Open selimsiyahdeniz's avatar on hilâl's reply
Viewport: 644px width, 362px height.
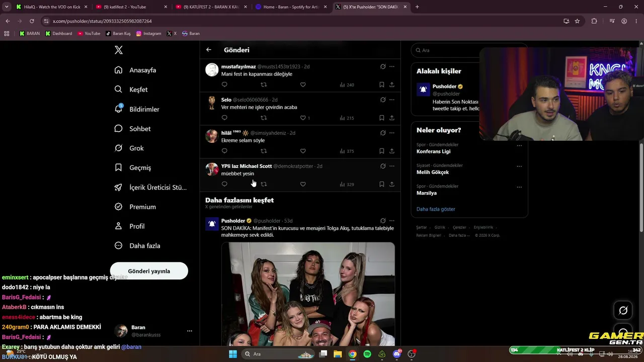pos(212,136)
